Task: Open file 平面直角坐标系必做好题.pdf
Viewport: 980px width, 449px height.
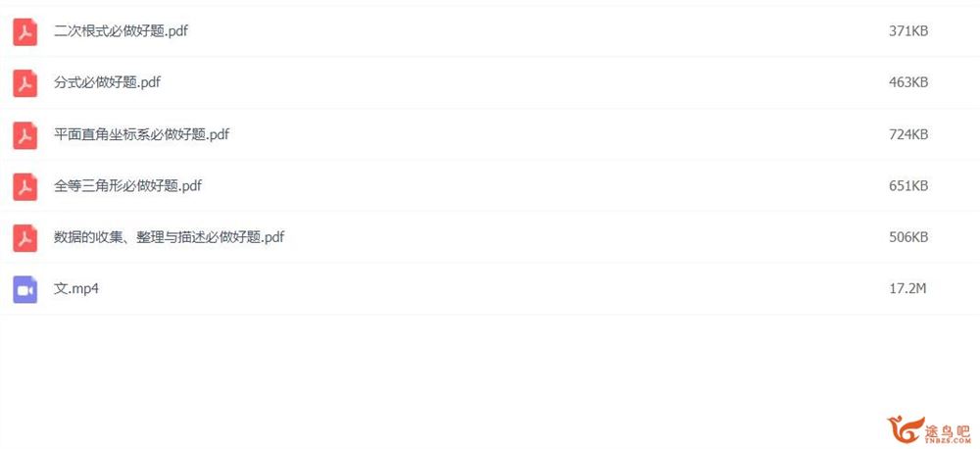Action: tap(141, 134)
